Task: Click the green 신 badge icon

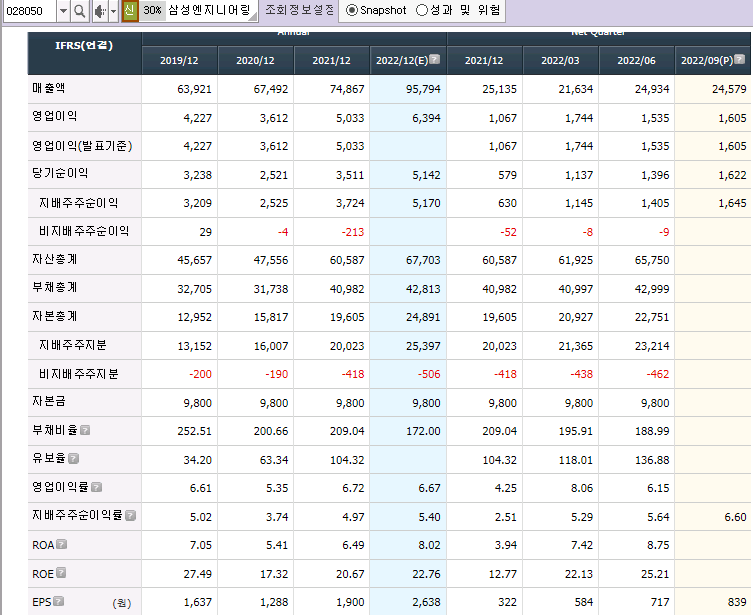Action: point(130,10)
